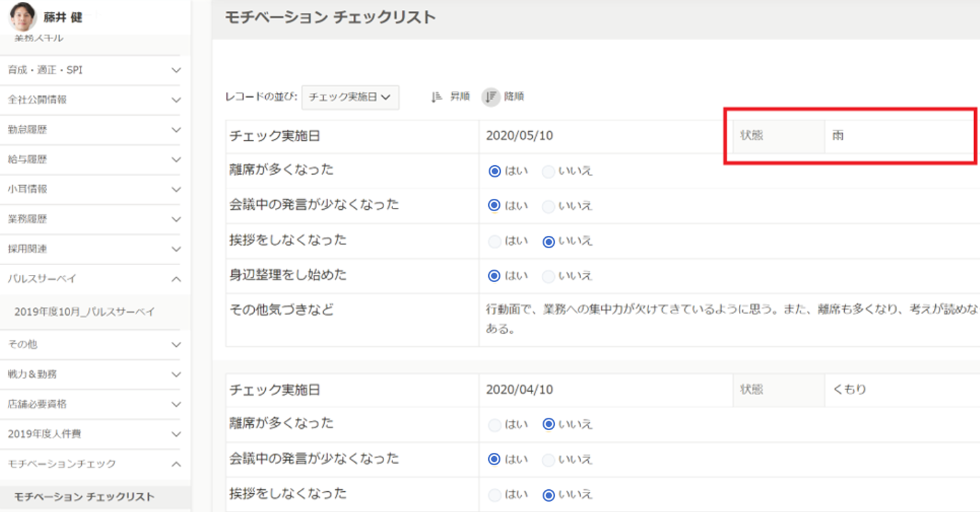
Task: Click the ascending sort (昇順) icon
Action: pyautogui.click(x=437, y=97)
